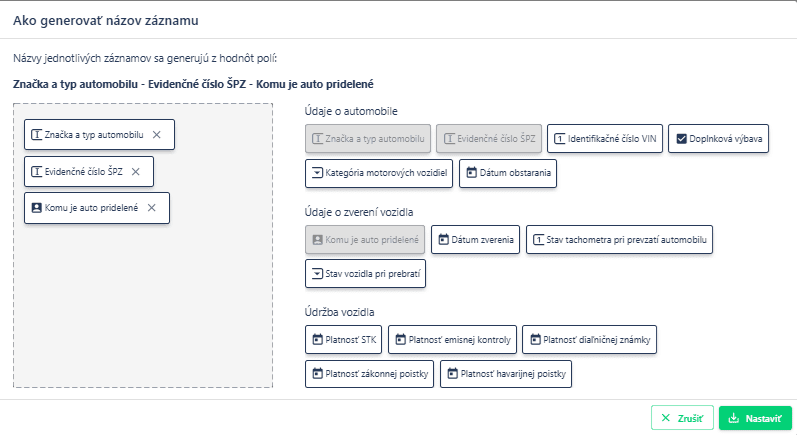The height and width of the screenshot is (435, 797).
Task: Confirm with the green 'Nastaviť' button
Action: pos(755,418)
